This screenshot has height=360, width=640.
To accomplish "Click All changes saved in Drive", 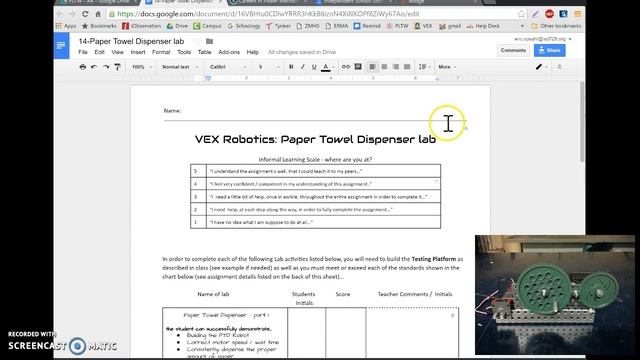I will coord(302,52).
